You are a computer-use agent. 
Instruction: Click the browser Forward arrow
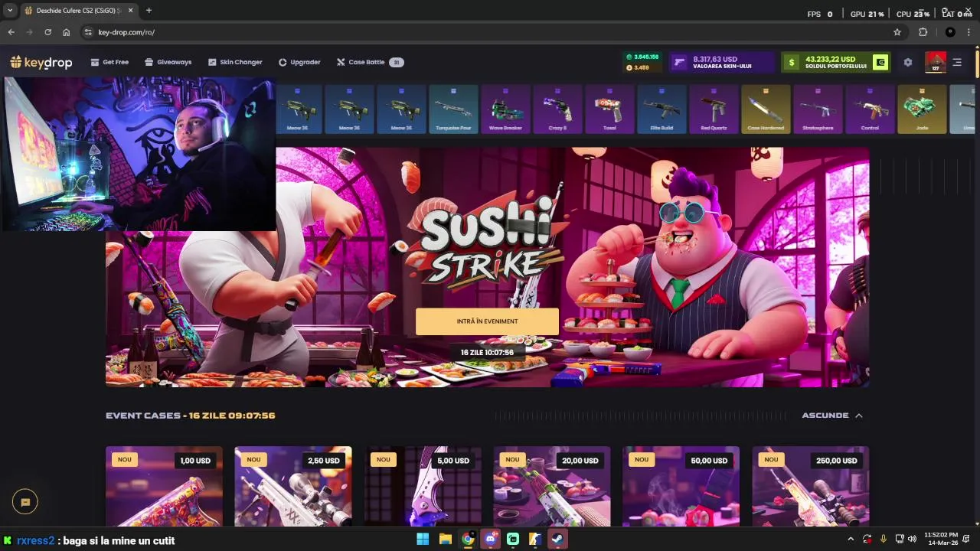click(x=29, y=32)
